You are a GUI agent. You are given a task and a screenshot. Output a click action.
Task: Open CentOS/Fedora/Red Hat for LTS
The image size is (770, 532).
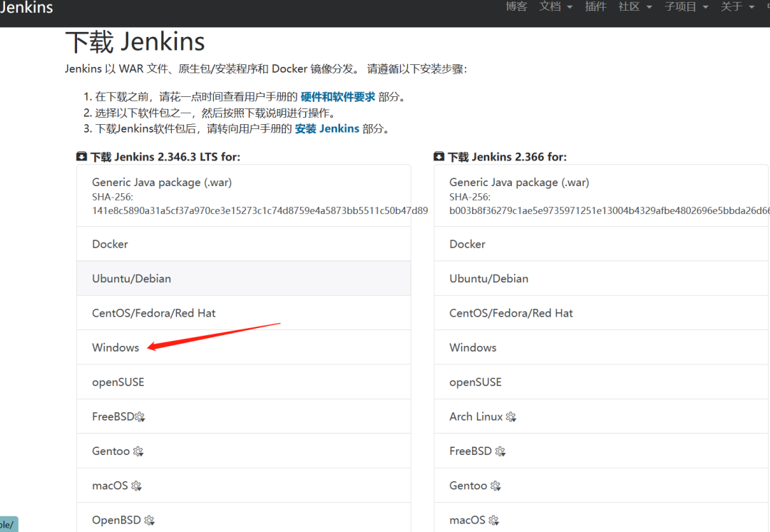click(244, 313)
